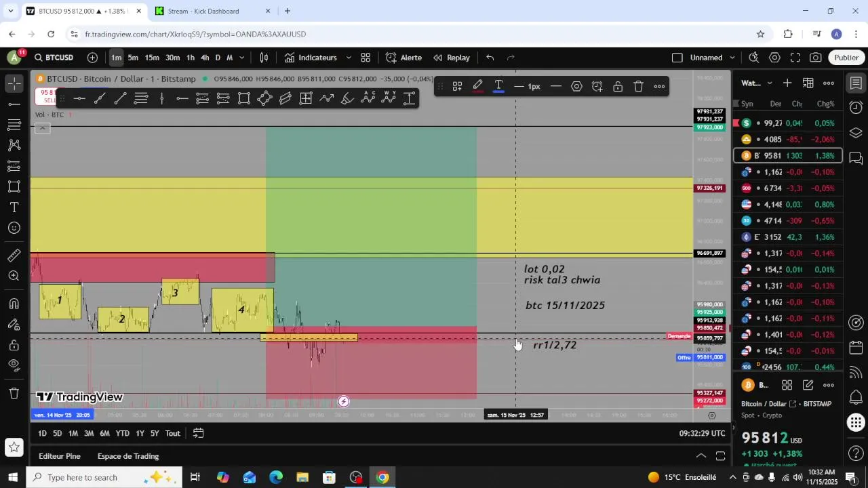Start bar Replay mode
This screenshot has height=488, width=868.
pyautogui.click(x=452, y=58)
